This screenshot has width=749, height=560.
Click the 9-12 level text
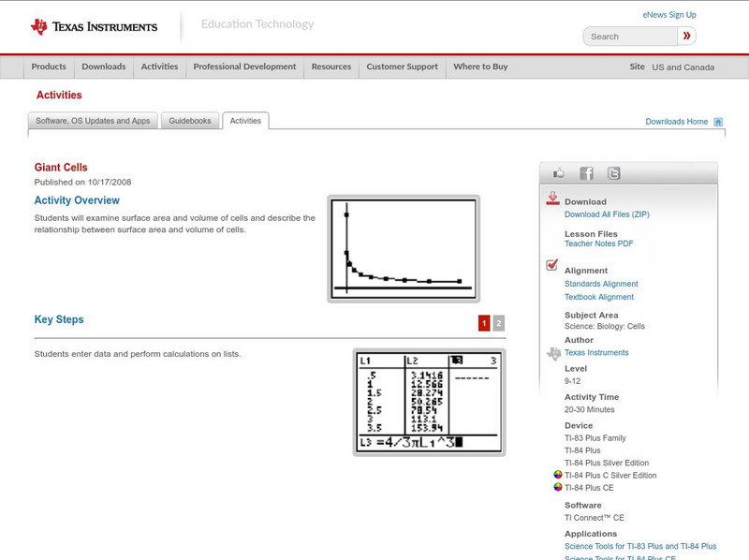click(572, 381)
